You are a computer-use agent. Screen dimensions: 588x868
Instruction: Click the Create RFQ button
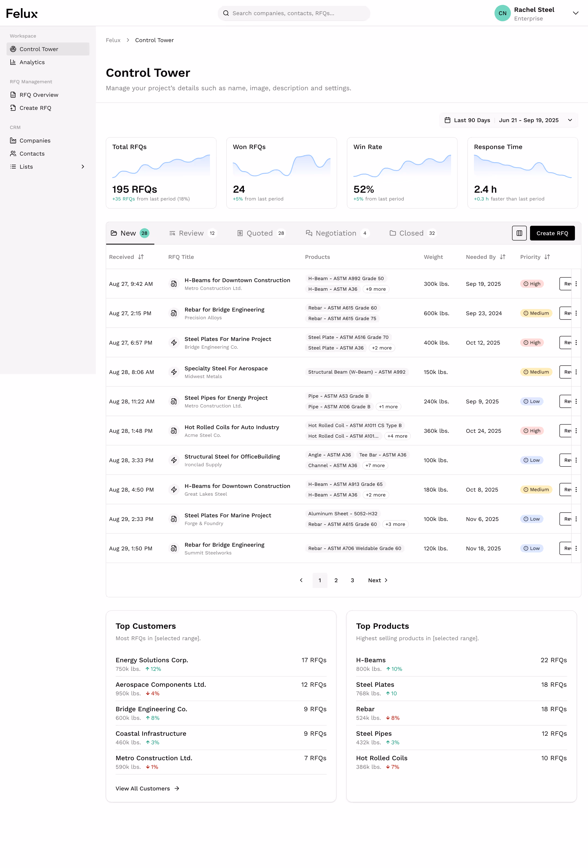[x=552, y=233]
